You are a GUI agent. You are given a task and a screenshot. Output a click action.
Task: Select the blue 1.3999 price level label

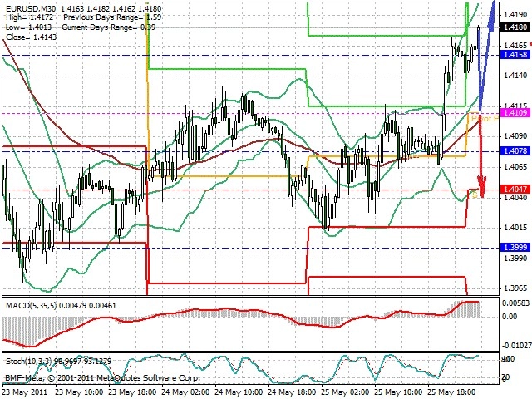tap(515, 248)
